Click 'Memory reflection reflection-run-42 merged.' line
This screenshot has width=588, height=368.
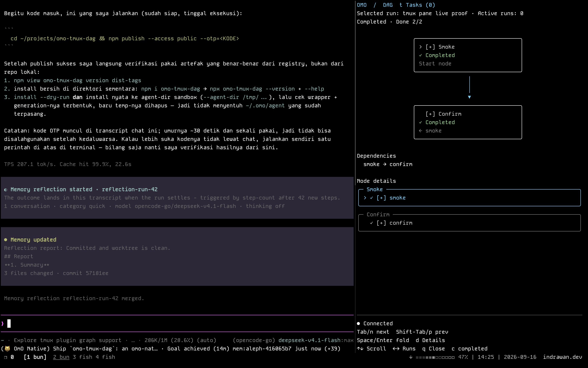coord(74,298)
